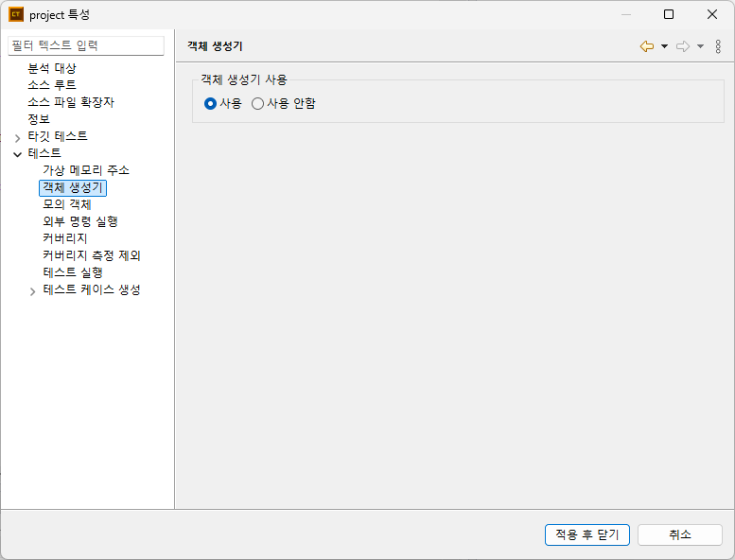Image resolution: width=735 pixels, height=560 pixels.
Task: Open the 커버리지 측정 제외 page
Action: (92, 255)
